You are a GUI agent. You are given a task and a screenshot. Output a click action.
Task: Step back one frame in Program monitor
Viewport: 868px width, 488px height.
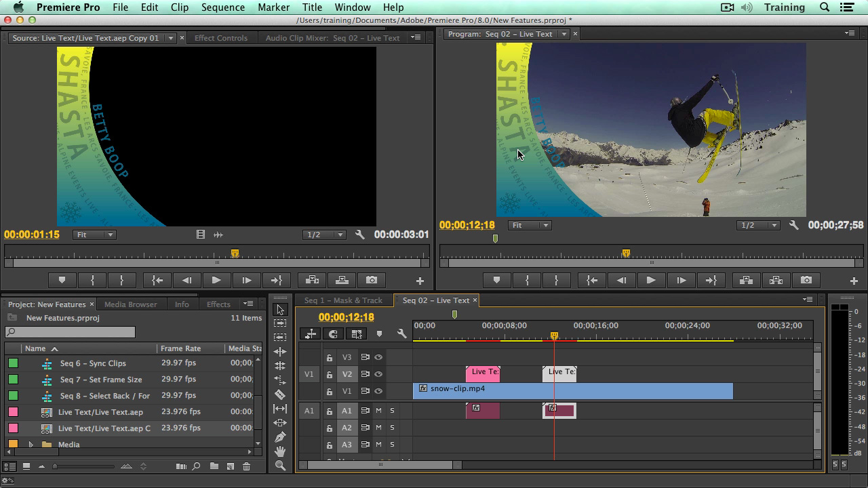pyautogui.click(x=621, y=280)
